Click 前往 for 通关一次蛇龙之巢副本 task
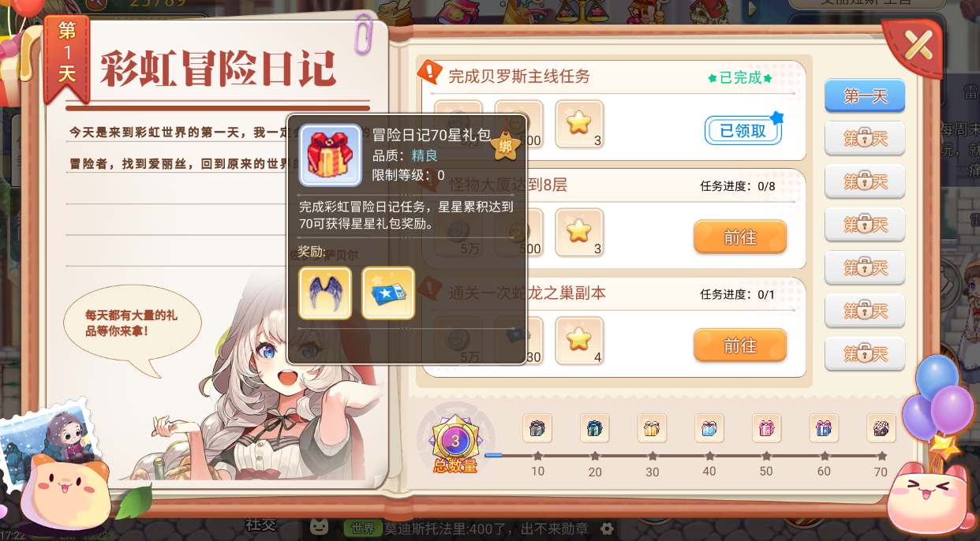Screen dimensions: 980x541 point(740,345)
